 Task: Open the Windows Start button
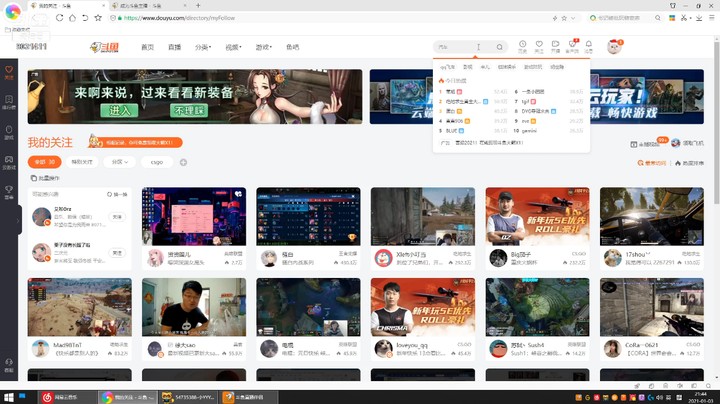(x=9, y=397)
